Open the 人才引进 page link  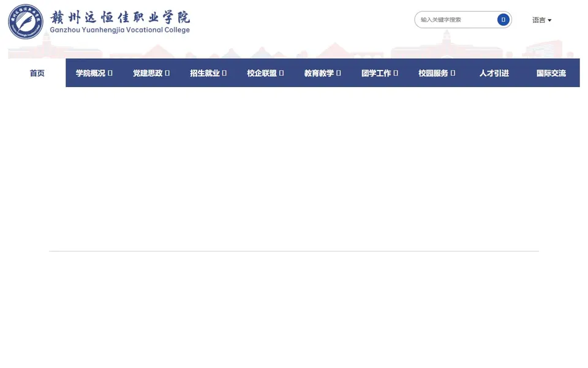(494, 73)
